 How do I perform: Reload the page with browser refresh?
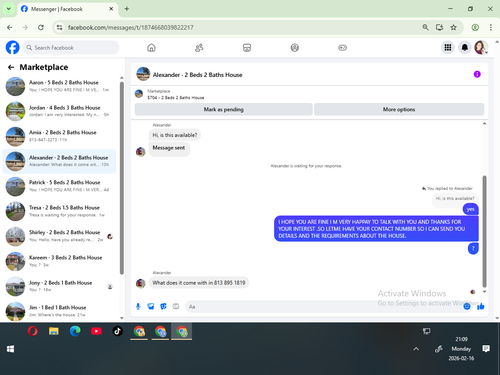click(x=41, y=27)
